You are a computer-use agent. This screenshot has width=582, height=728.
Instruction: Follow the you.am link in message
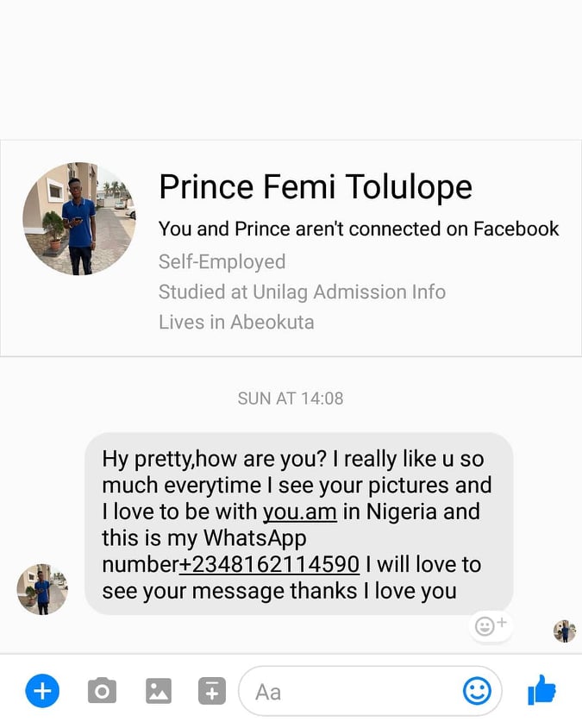(300, 511)
